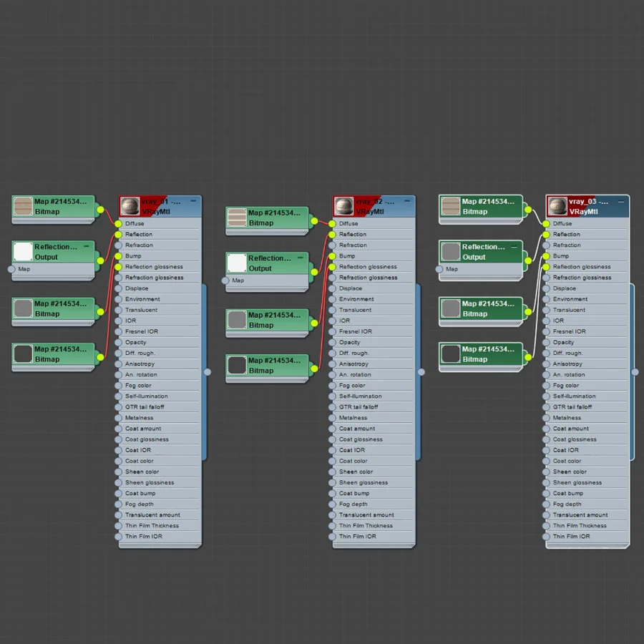Click the vray_01 material sphere preview

[130, 206]
